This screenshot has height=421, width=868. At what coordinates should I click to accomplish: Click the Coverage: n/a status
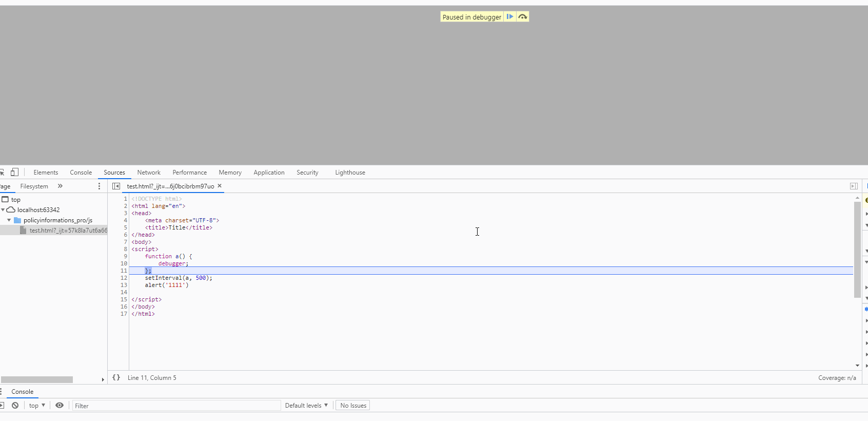837,378
